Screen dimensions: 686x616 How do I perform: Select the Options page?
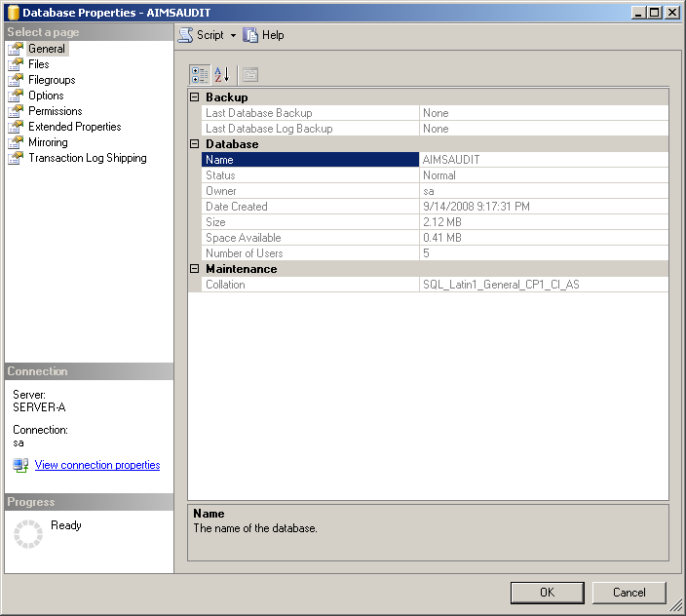click(46, 96)
